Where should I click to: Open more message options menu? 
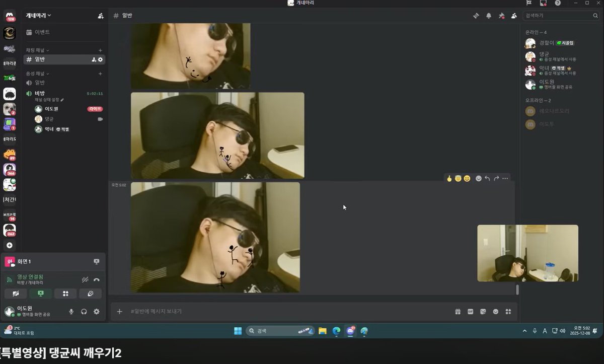pos(505,178)
